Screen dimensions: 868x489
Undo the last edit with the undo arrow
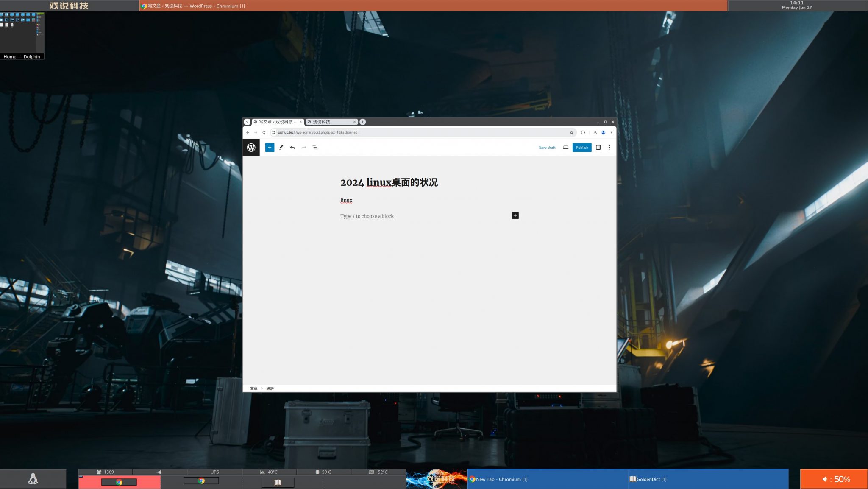point(292,148)
